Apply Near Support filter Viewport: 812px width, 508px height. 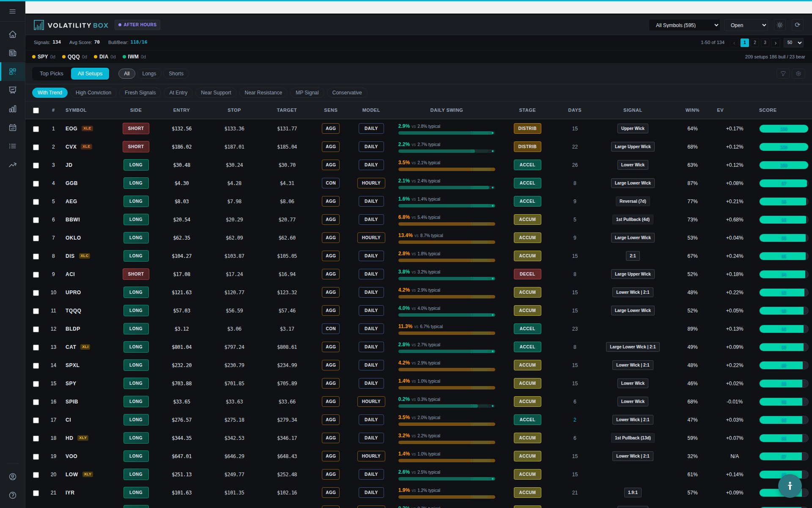[216, 93]
